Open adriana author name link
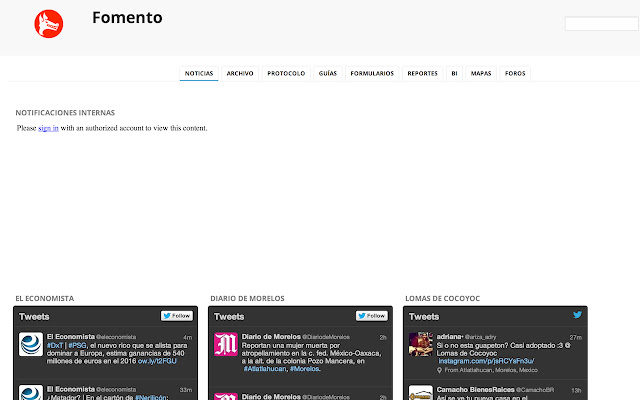 (x=450, y=337)
